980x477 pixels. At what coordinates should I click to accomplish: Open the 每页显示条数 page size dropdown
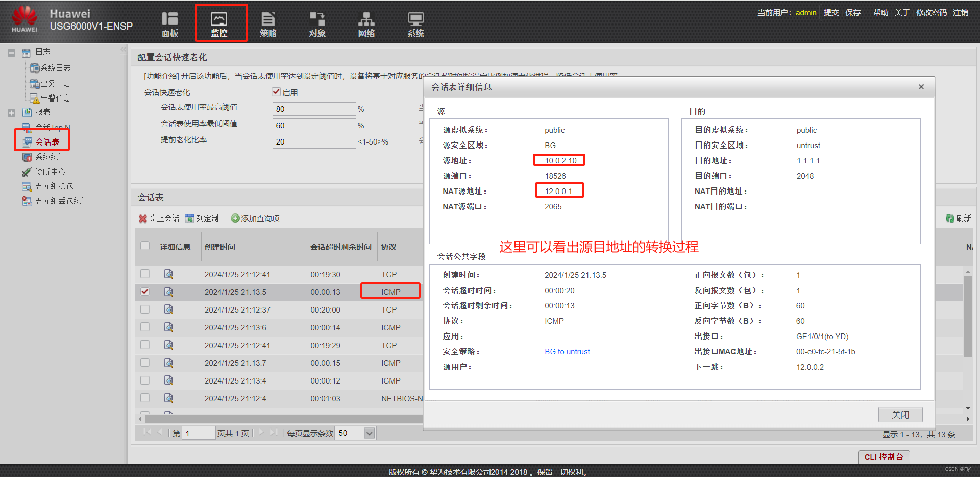tap(370, 433)
